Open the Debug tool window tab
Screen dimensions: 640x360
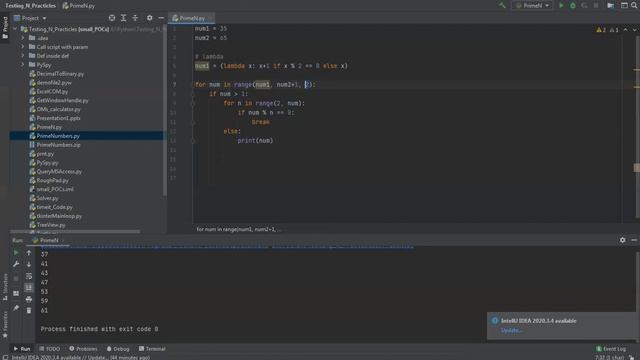118,349
